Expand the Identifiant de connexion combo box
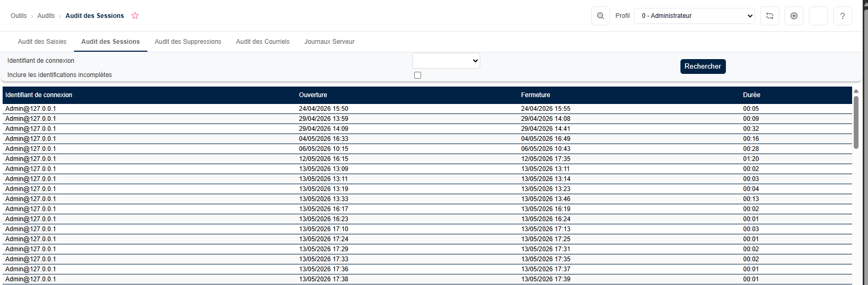The image size is (868, 285). pyautogui.click(x=446, y=61)
